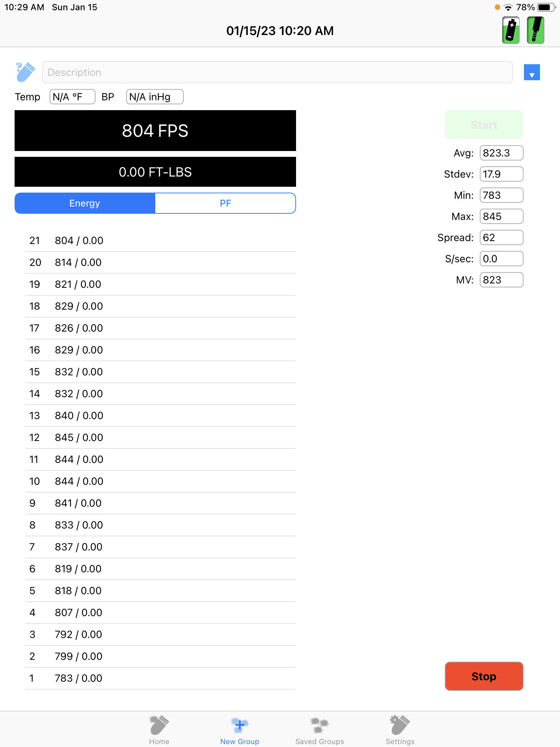
Task: Click the Description text field
Action: (x=277, y=72)
